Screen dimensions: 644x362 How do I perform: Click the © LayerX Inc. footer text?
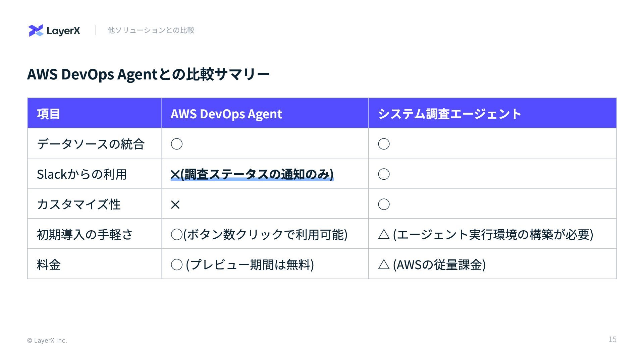pyautogui.click(x=47, y=341)
